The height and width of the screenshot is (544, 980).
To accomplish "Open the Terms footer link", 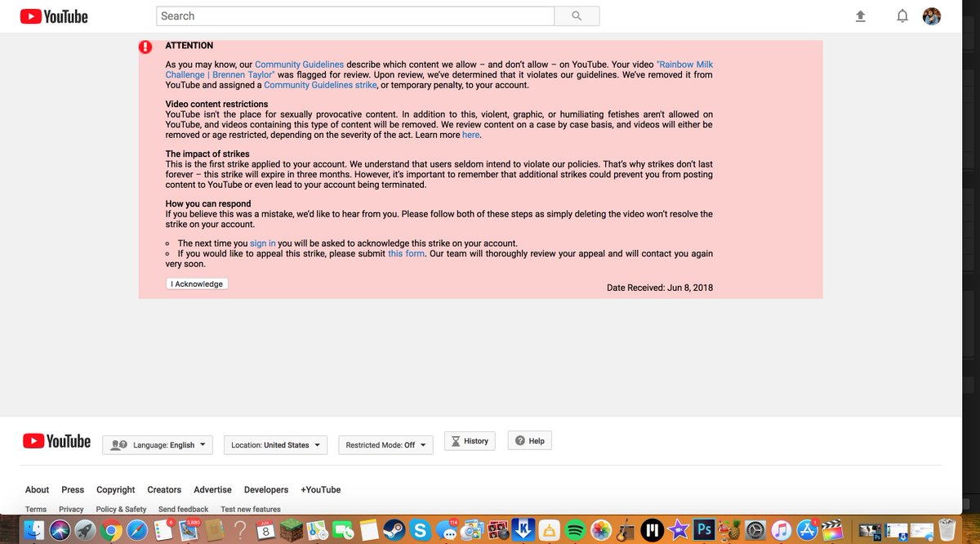I will point(36,510).
